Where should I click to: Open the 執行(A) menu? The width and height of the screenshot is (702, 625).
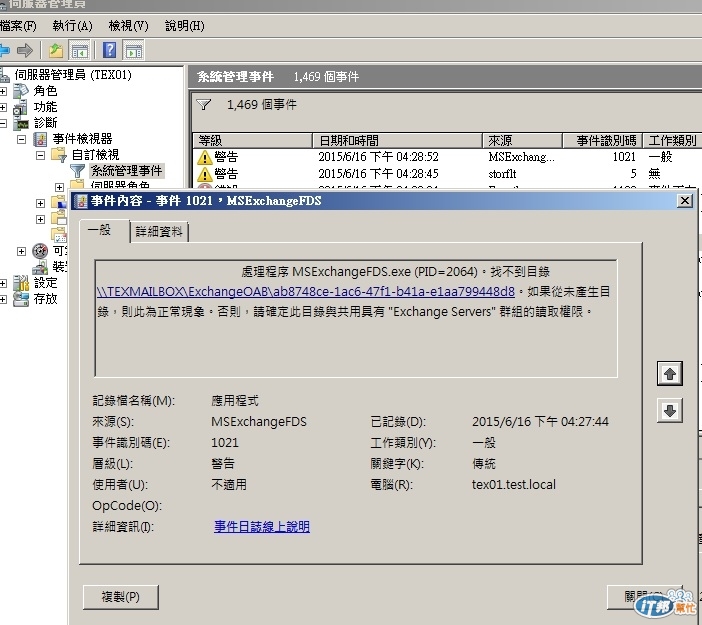pyautogui.click(x=72, y=26)
